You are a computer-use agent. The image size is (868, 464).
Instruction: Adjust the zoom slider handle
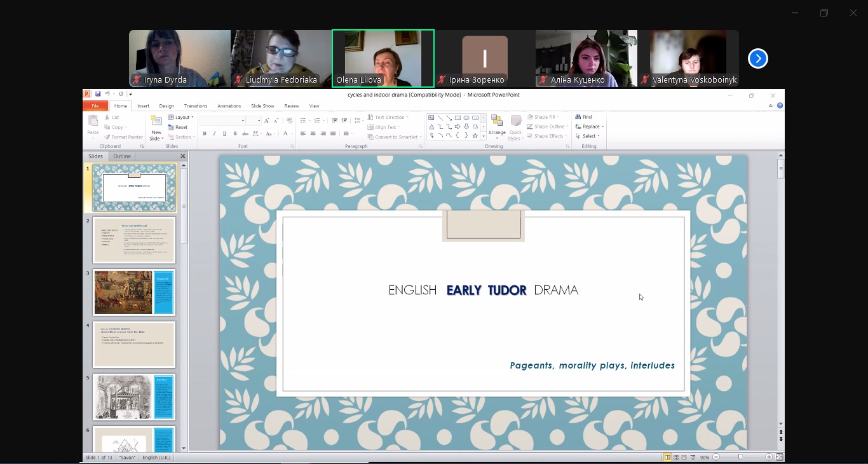740,457
